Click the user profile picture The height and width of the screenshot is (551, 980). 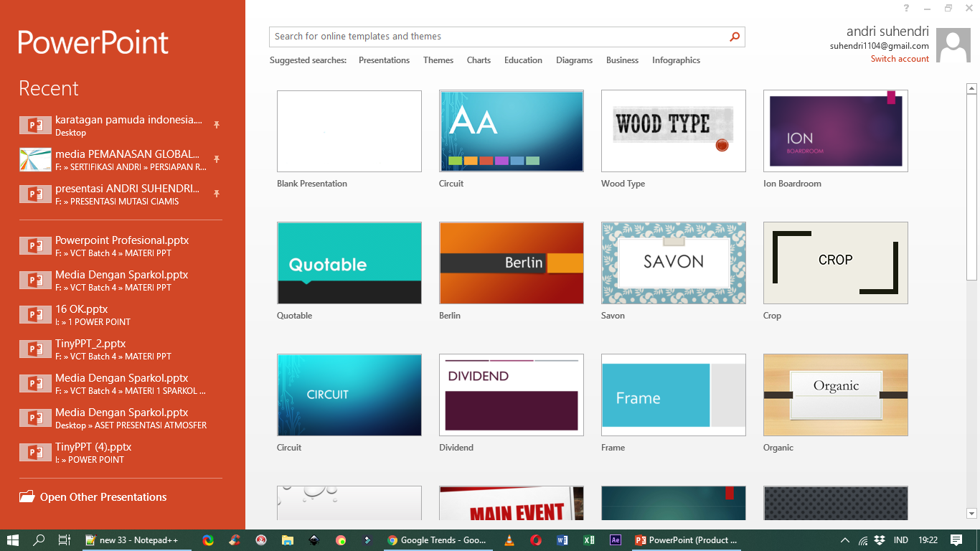tap(954, 47)
